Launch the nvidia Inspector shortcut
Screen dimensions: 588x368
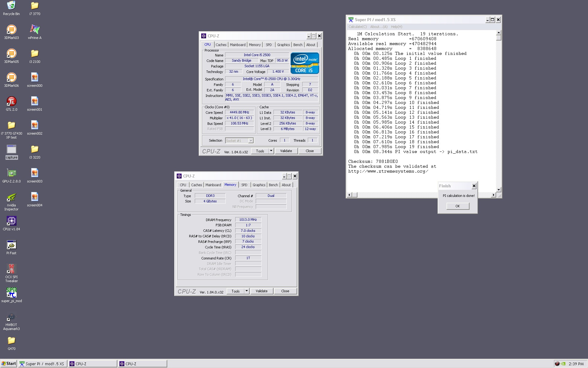pos(11,201)
